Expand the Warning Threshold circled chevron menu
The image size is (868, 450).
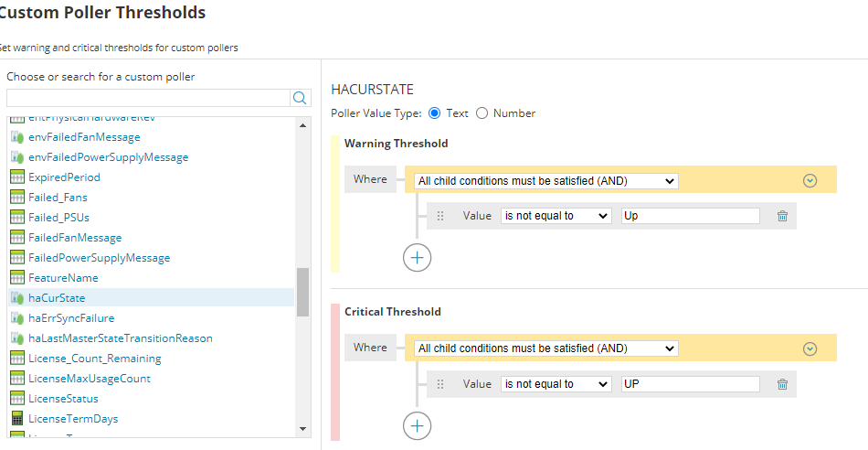pyautogui.click(x=810, y=180)
